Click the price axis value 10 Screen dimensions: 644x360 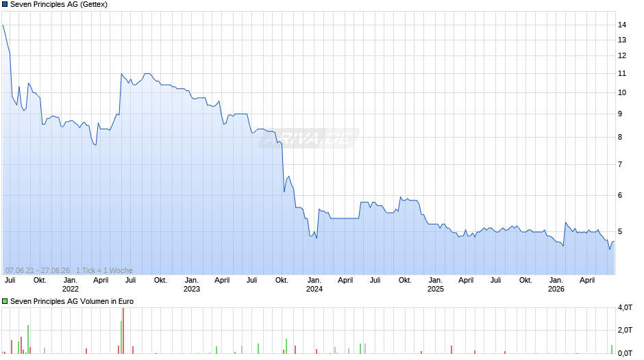click(622, 92)
